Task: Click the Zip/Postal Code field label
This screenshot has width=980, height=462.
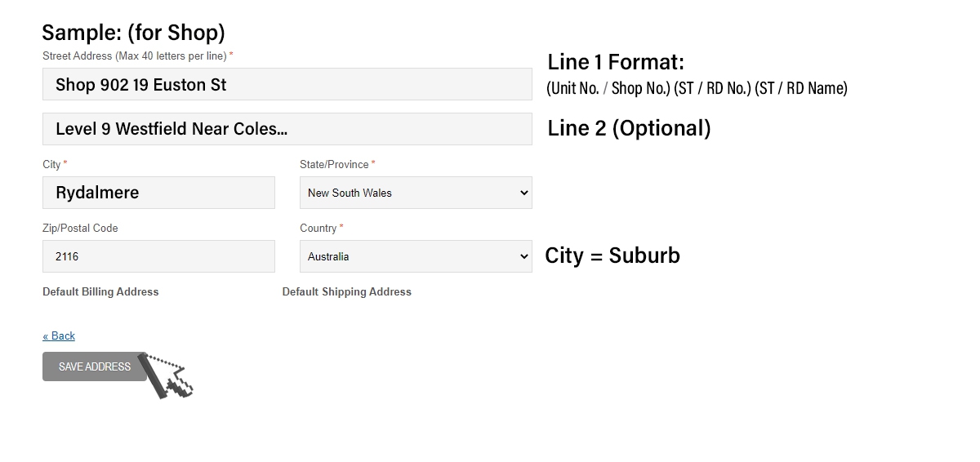Action: pos(80,228)
